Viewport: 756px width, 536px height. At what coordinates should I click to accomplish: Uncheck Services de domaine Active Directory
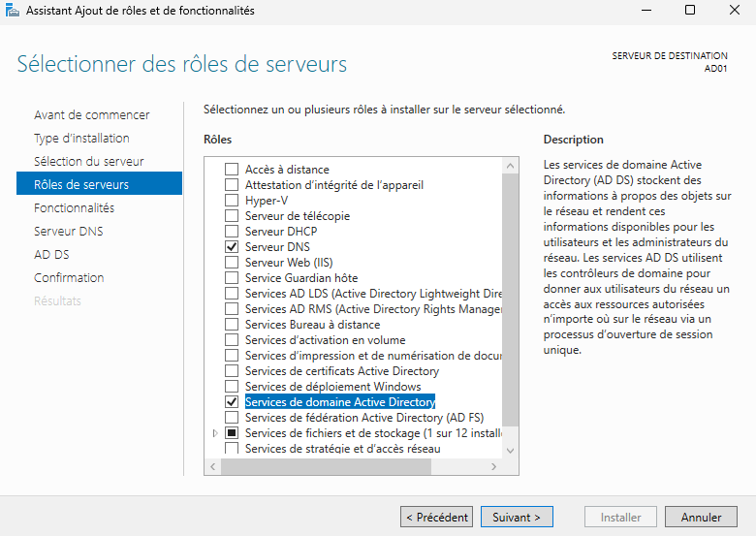pos(231,401)
